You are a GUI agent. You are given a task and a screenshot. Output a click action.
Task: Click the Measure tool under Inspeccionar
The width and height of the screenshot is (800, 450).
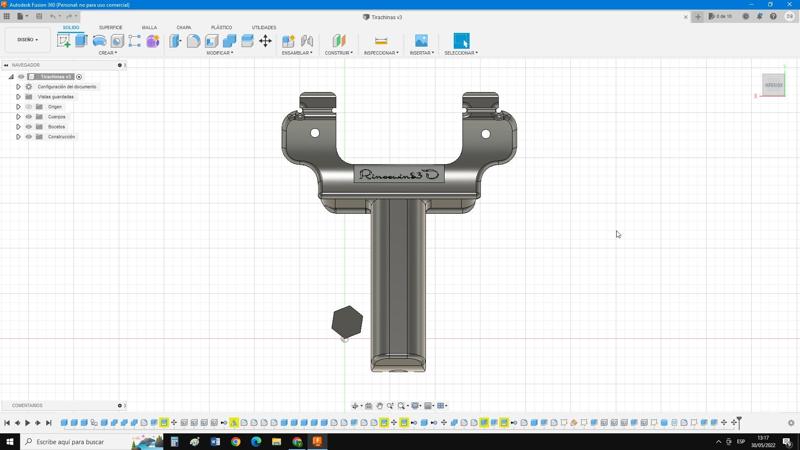[381, 41]
